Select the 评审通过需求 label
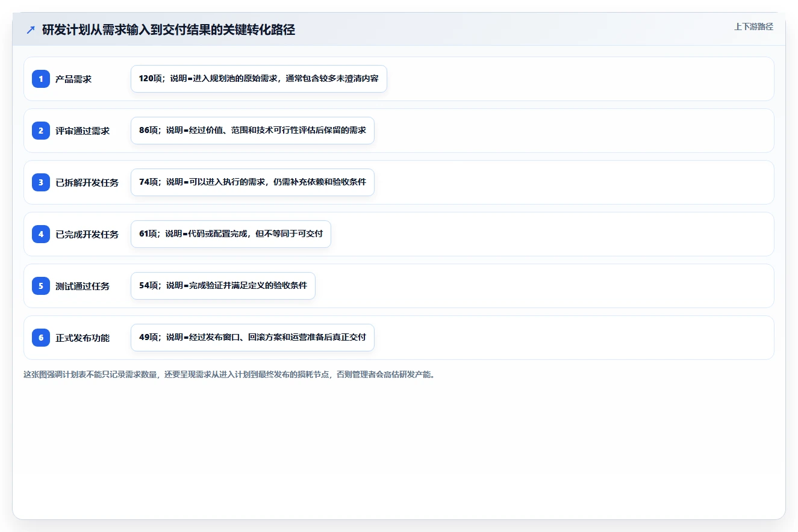 tap(83, 131)
